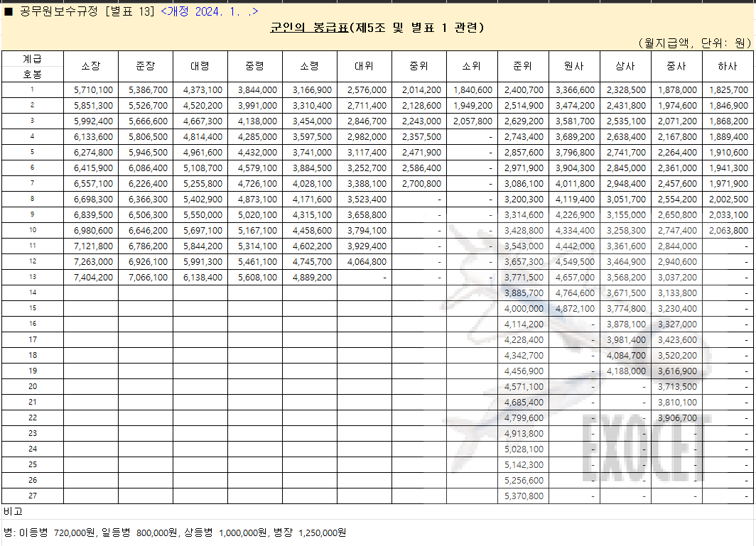Click the 중사 column header
The width and height of the screenshot is (756, 546).
tap(676, 66)
